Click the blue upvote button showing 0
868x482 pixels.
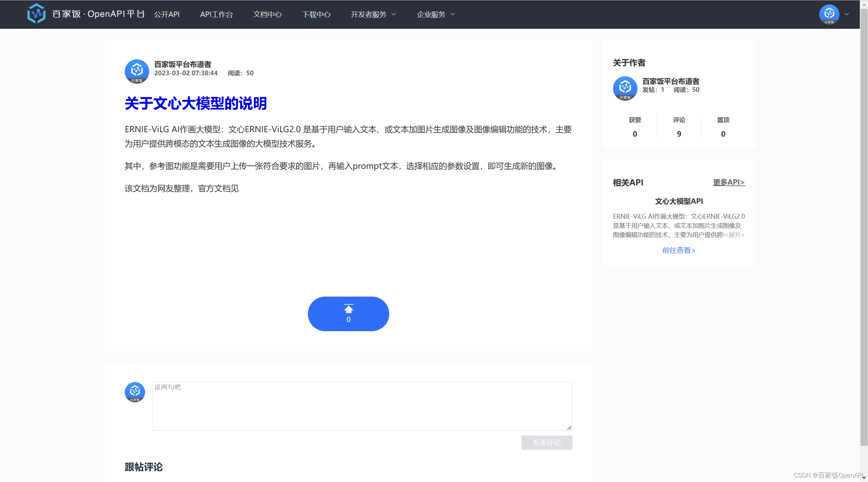(349, 314)
